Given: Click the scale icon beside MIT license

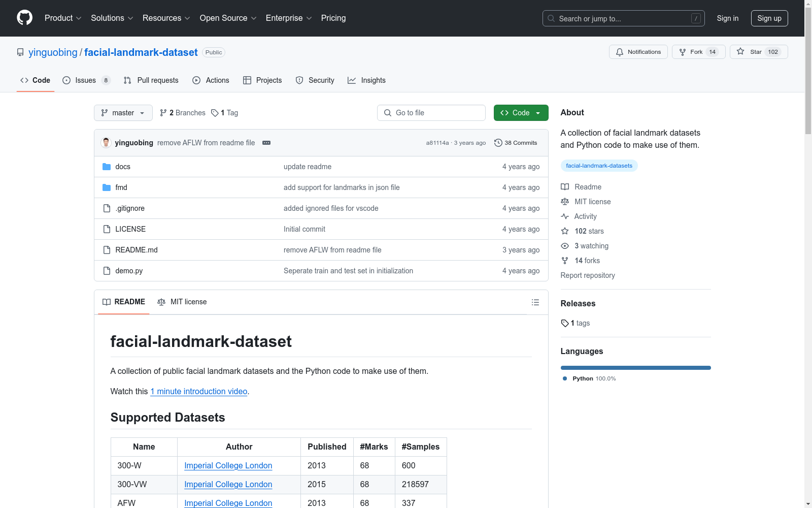Looking at the screenshot, I should [x=565, y=202].
